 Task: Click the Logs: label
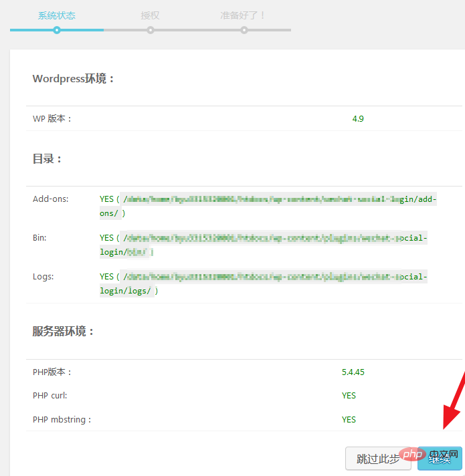(43, 277)
